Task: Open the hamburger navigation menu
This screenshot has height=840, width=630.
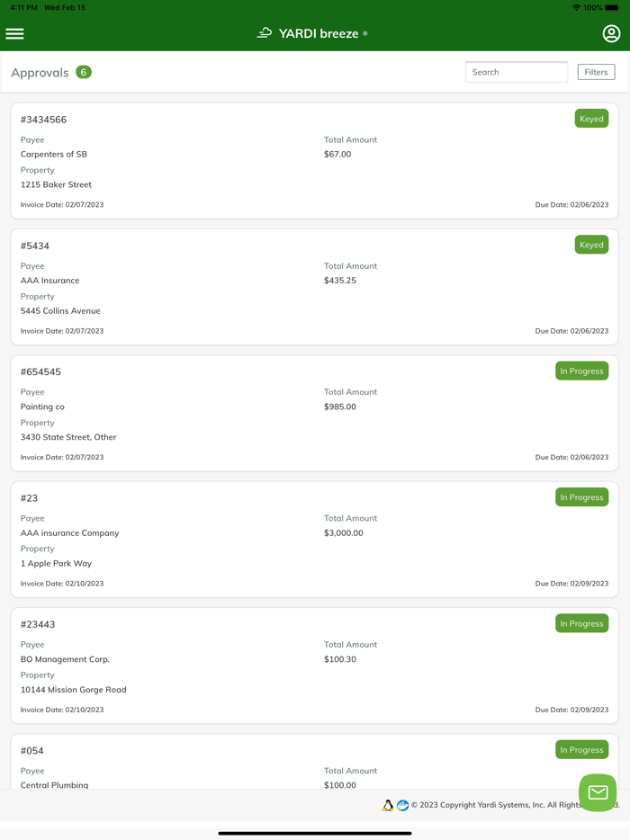Action: coord(14,33)
